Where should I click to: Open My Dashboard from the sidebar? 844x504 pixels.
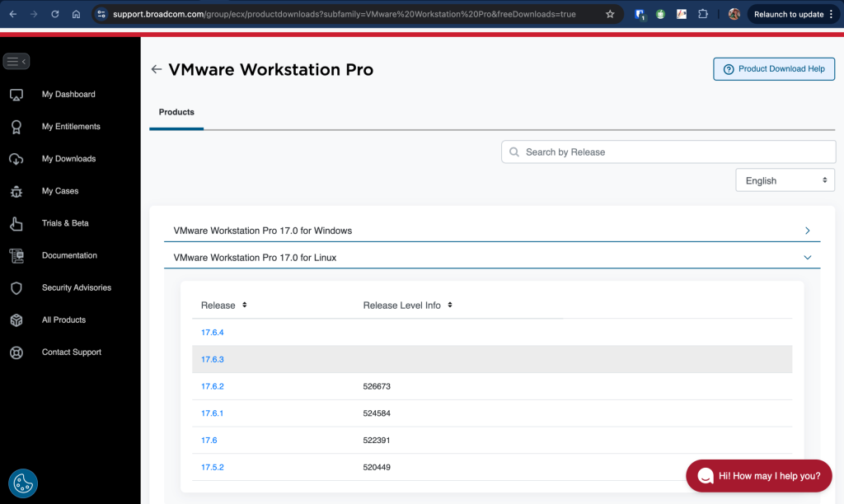pos(68,94)
